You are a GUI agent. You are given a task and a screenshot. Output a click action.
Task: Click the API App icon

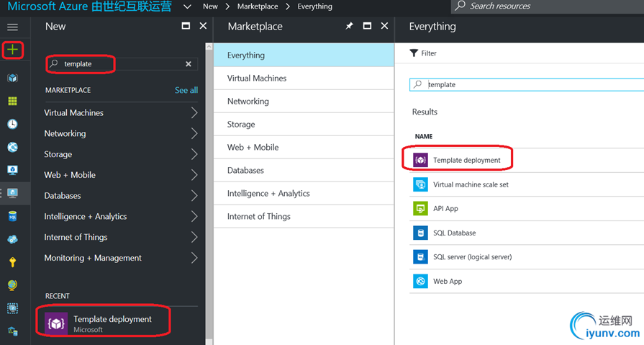[x=420, y=208]
